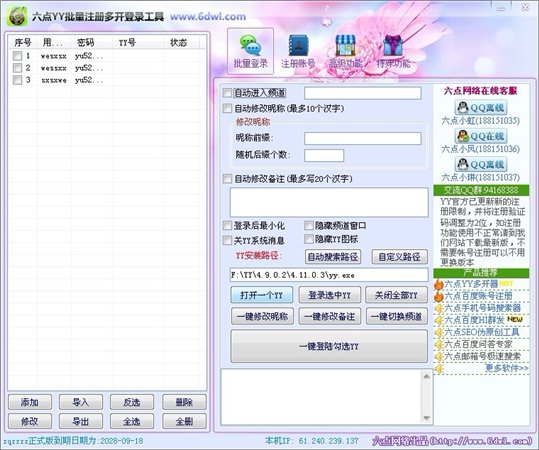Click 反选 button
539x450 pixels.
(132, 402)
